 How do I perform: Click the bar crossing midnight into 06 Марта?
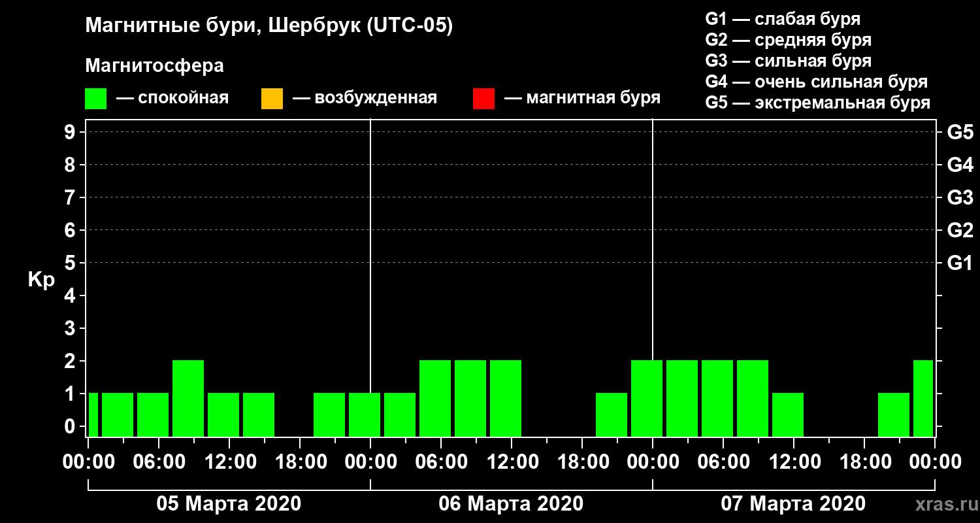(365, 414)
